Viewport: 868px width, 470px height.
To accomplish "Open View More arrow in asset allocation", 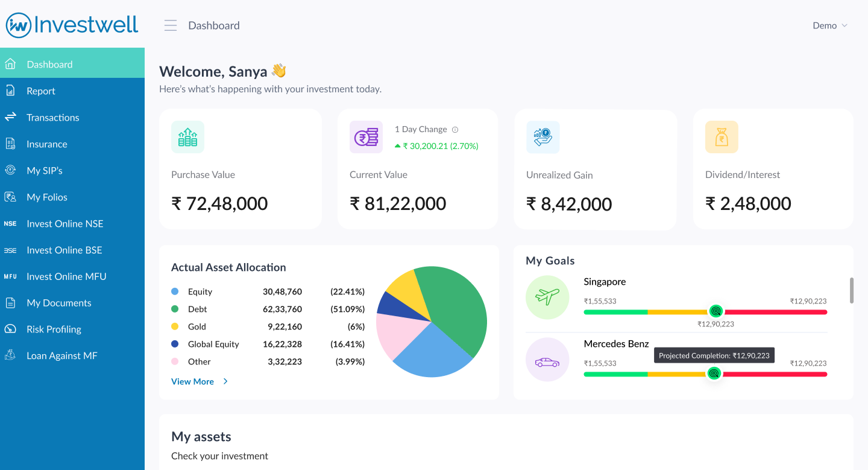I will click(225, 381).
